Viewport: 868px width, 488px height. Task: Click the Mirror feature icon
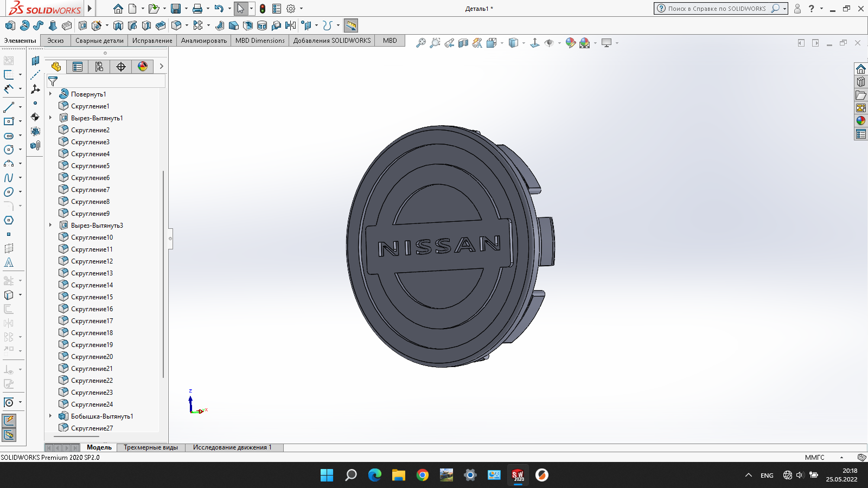click(x=291, y=25)
